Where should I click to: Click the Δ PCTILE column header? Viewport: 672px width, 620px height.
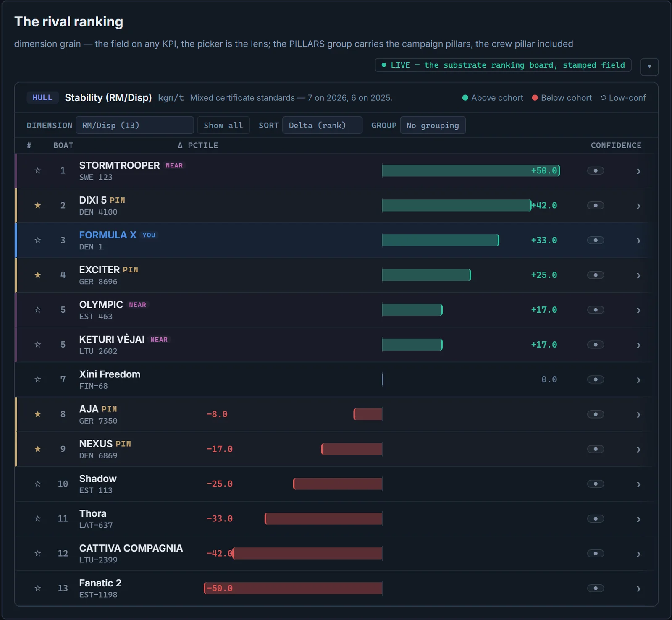pyautogui.click(x=198, y=145)
